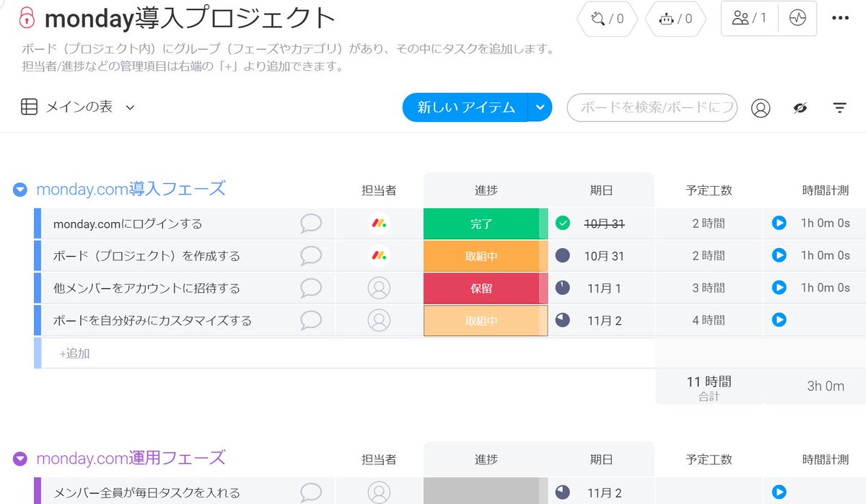Open the comment bubble for 他メンバーをアカウントに招待する
Viewport: 866px width, 504px height.
[x=311, y=288]
